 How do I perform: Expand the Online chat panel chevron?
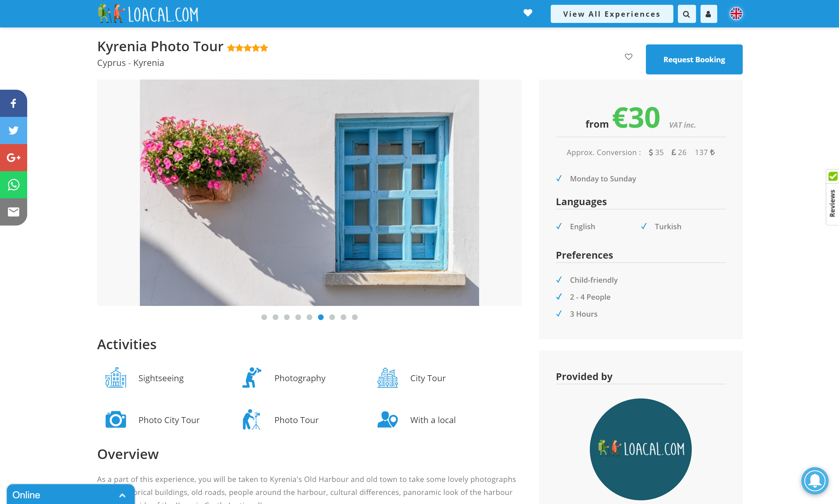tap(122, 495)
